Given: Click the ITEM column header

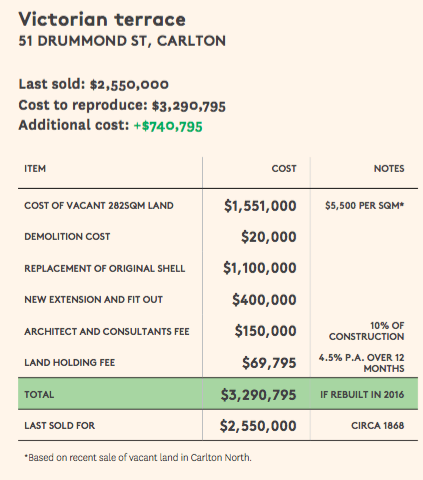Looking at the screenshot, I should pos(35,169).
